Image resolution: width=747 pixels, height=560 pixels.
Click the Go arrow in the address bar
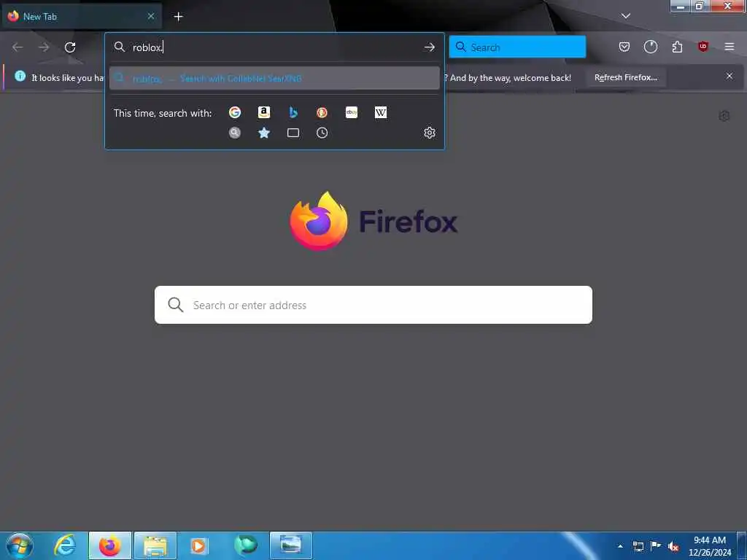coord(429,47)
